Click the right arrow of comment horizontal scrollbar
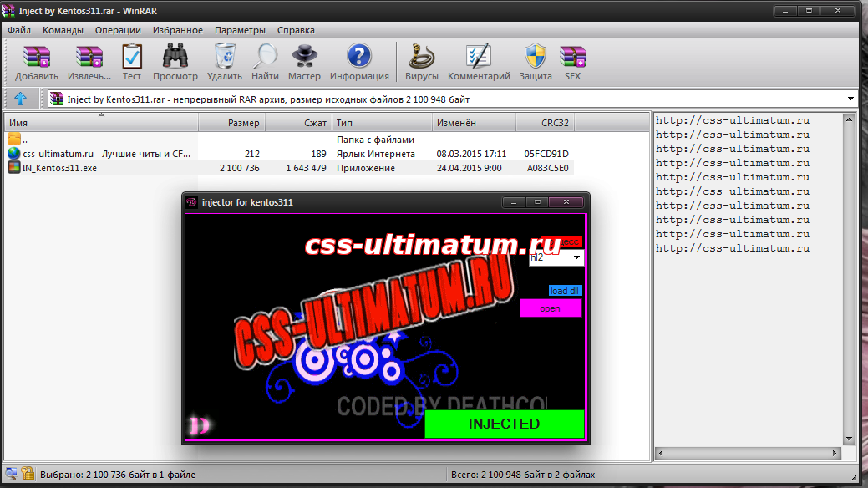 pyautogui.click(x=835, y=453)
